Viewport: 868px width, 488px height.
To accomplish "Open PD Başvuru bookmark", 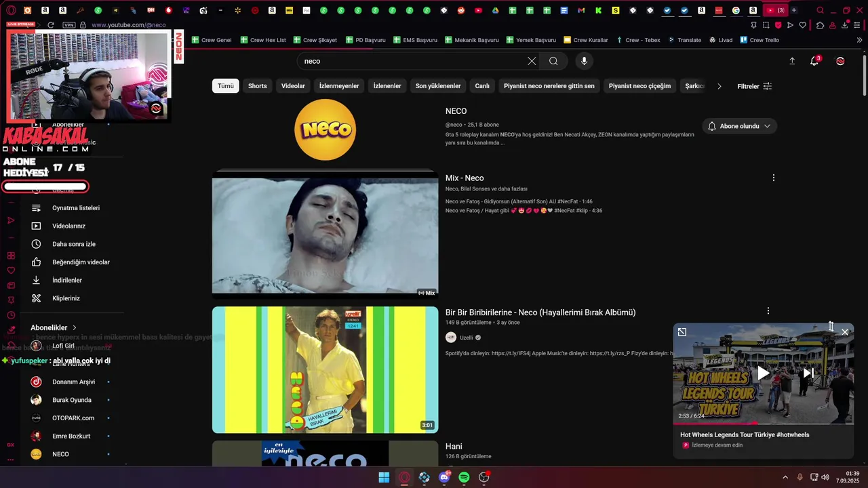I will pyautogui.click(x=366, y=40).
